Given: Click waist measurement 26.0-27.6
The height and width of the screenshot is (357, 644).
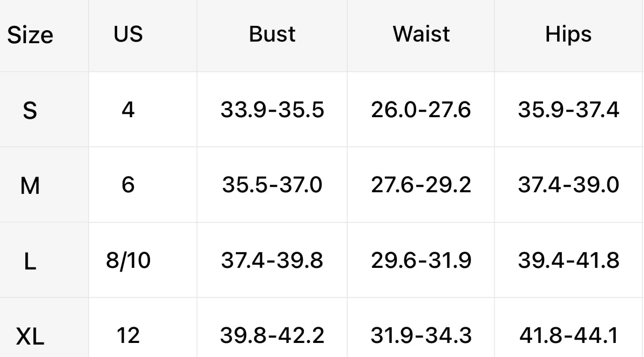Looking at the screenshot, I should [421, 110].
